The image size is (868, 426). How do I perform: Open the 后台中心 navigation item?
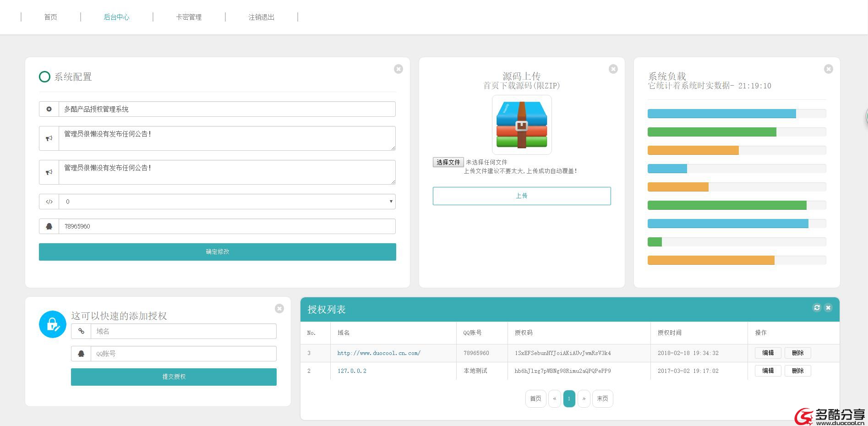point(116,17)
